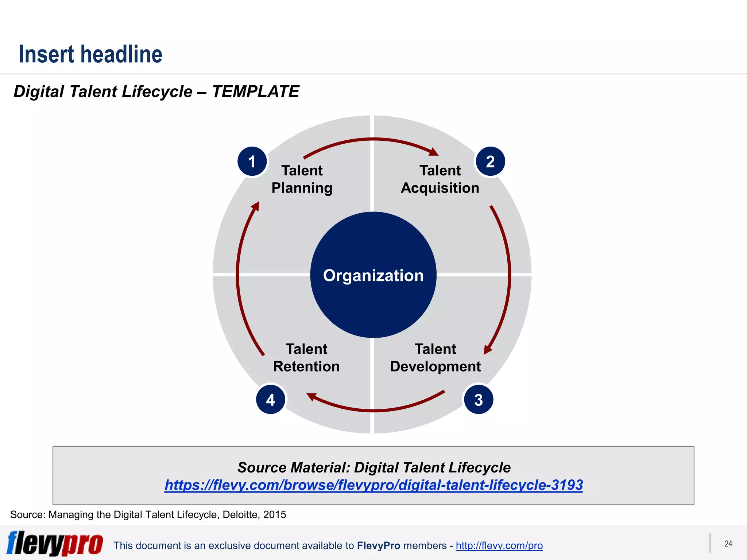The height and width of the screenshot is (560, 747).
Task: Open the flevy.com digital-talent-lifecycle-3193 link
Action: (373, 485)
